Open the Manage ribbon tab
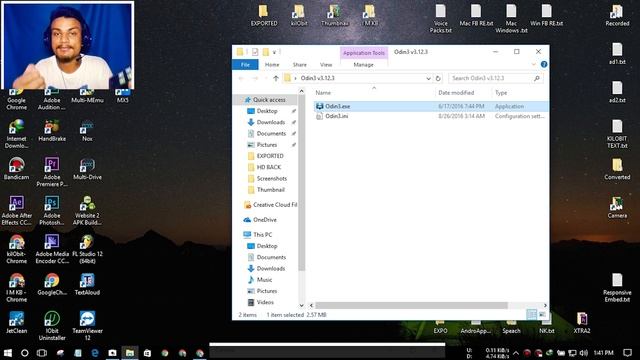This screenshot has height=360, width=640. 363,64
